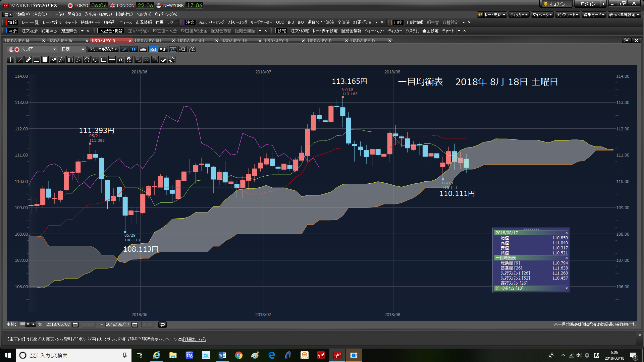Image resolution: width=644 pixels, height=362 pixels.
Task: Select the fan lines drawing tool
Action: (x=78, y=60)
